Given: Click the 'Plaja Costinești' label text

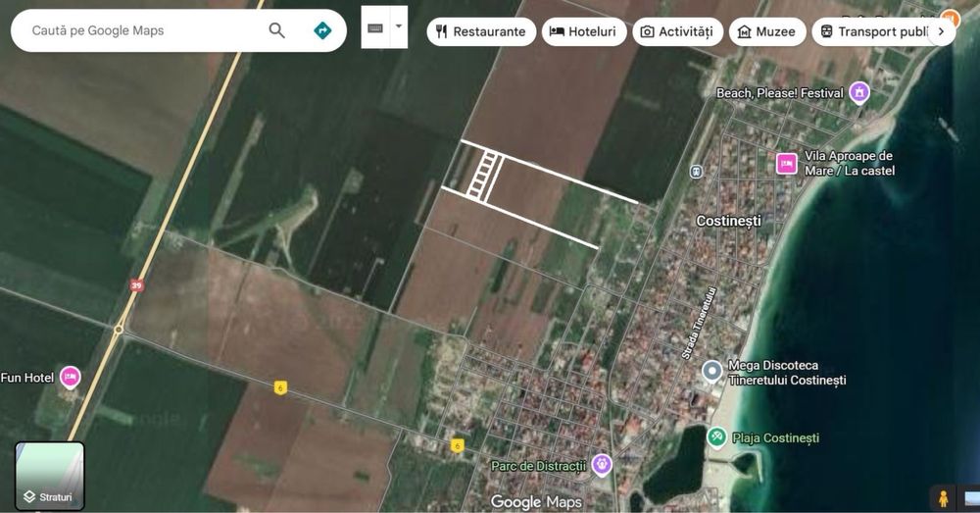Looking at the screenshot, I should [x=775, y=437].
